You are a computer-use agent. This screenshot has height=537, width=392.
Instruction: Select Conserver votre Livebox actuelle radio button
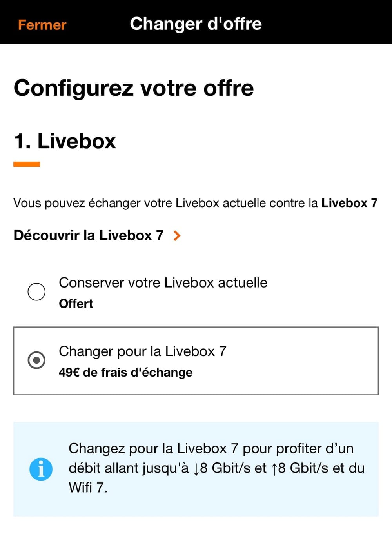(x=36, y=291)
